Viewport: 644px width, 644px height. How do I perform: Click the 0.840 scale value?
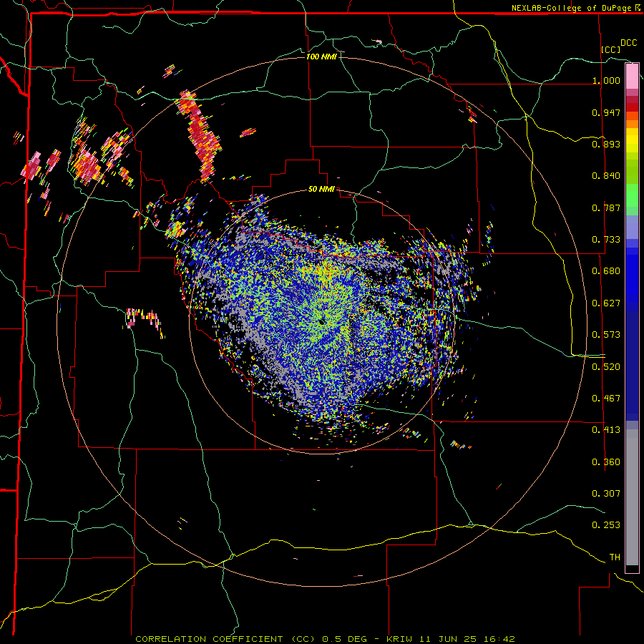(x=606, y=176)
